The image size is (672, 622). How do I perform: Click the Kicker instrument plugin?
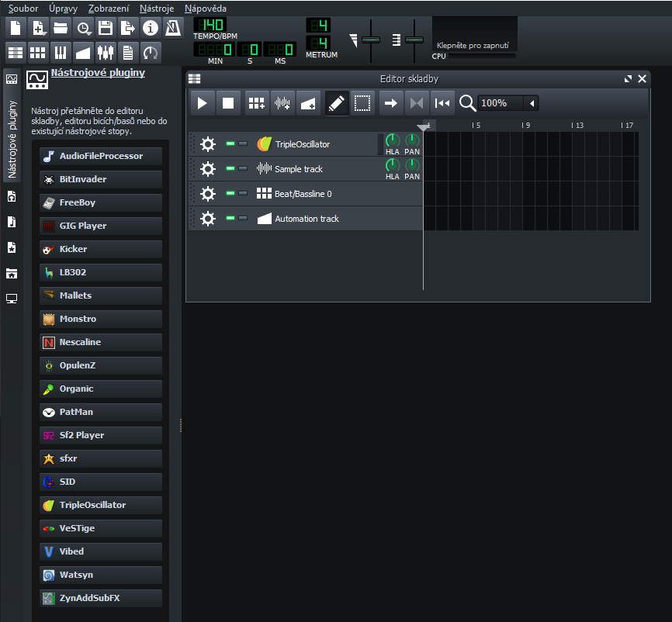(x=101, y=249)
